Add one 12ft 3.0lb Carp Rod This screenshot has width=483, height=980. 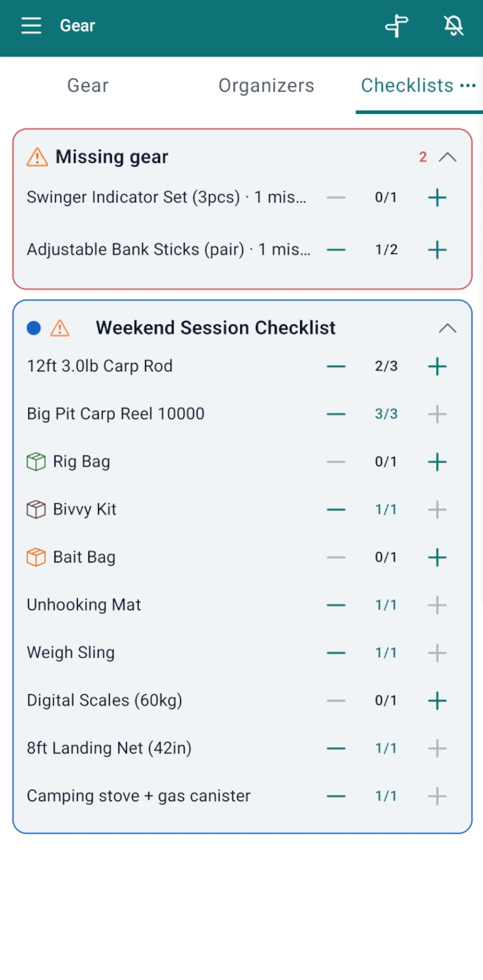[x=437, y=366]
